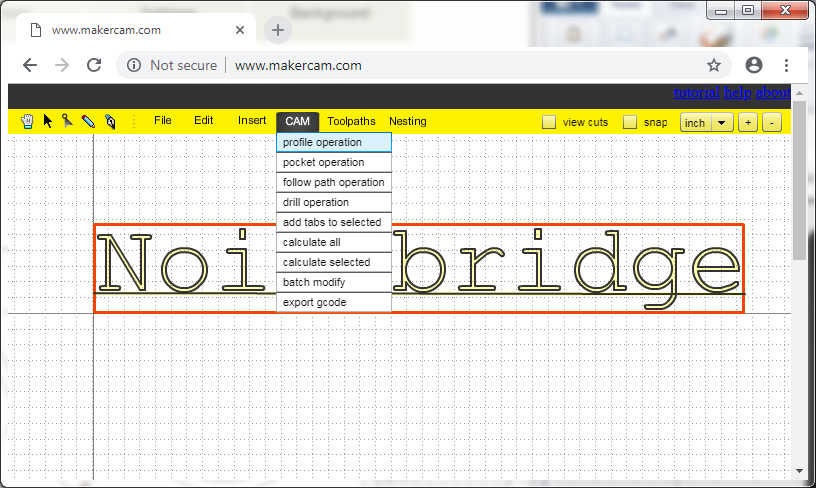
Task: Select the hand pan tool
Action: pos(27,121)
